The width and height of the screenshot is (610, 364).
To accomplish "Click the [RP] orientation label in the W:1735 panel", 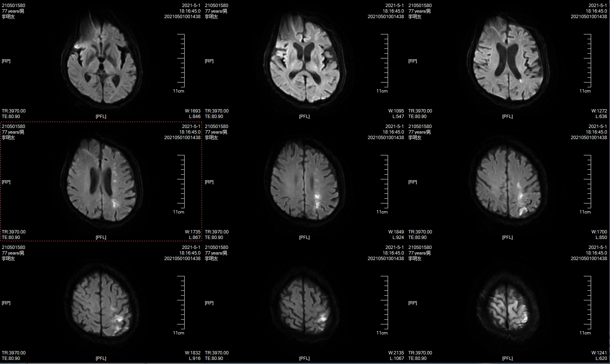I will coord(6,182).
